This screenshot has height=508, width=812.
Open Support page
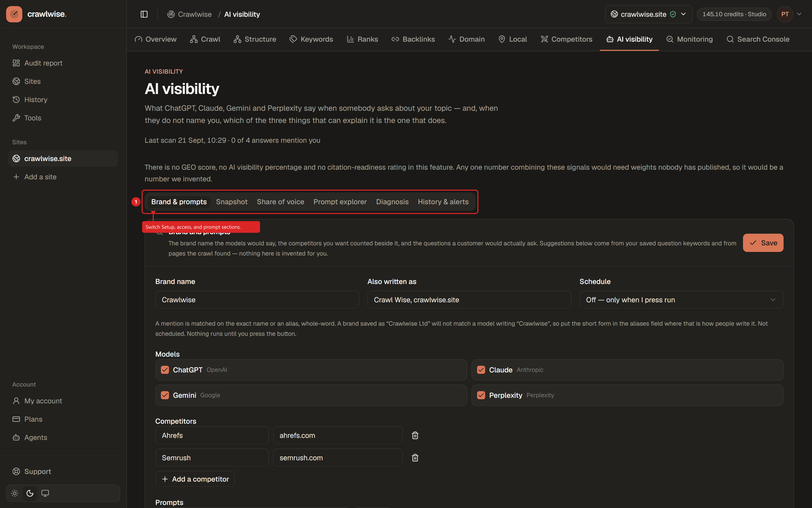pos(63,471)
